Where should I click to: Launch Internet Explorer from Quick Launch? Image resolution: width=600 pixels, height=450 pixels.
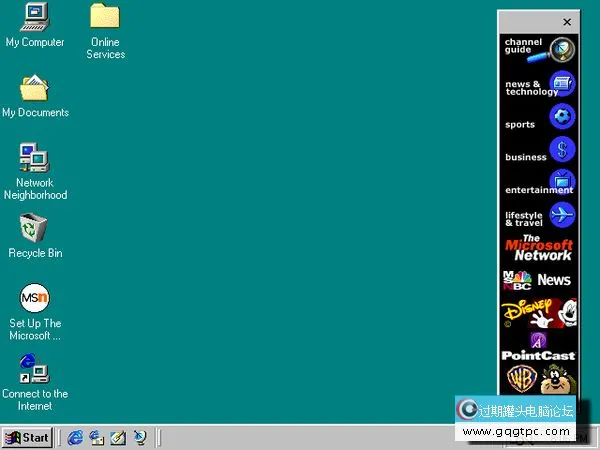pyautogui.click(x=75, y=437)
